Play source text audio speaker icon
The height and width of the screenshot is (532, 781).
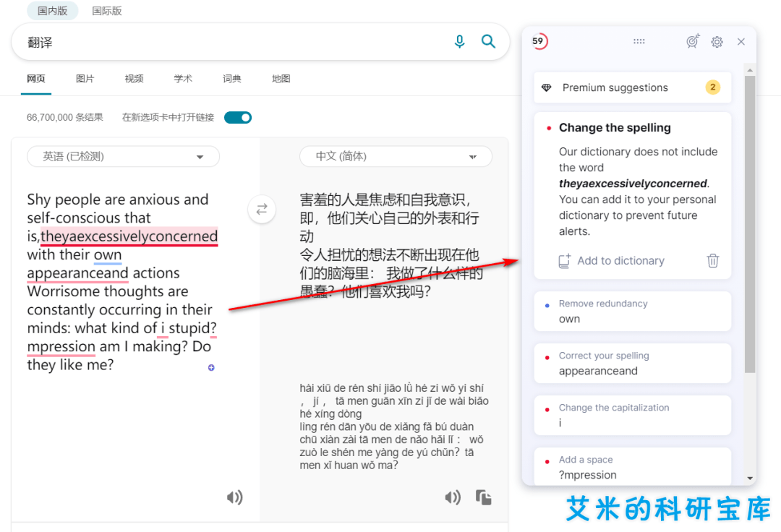(234, 497)
